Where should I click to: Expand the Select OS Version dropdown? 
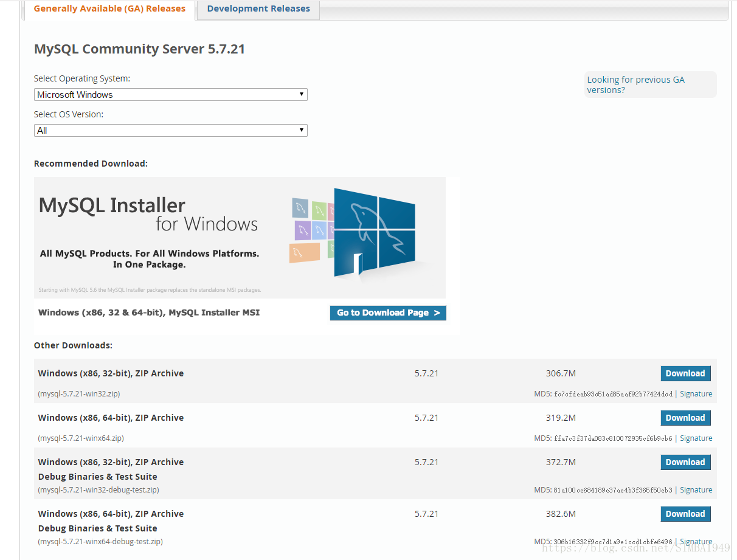171,130
